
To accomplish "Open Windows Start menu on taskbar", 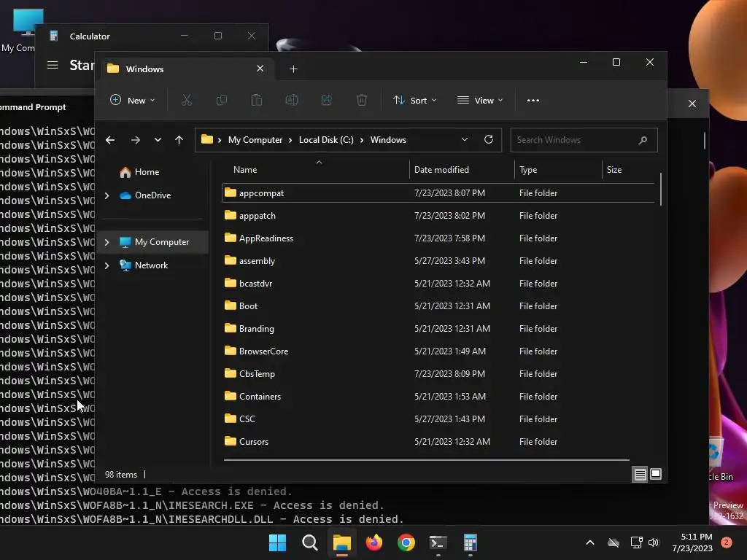I will [x=277, y=542].
